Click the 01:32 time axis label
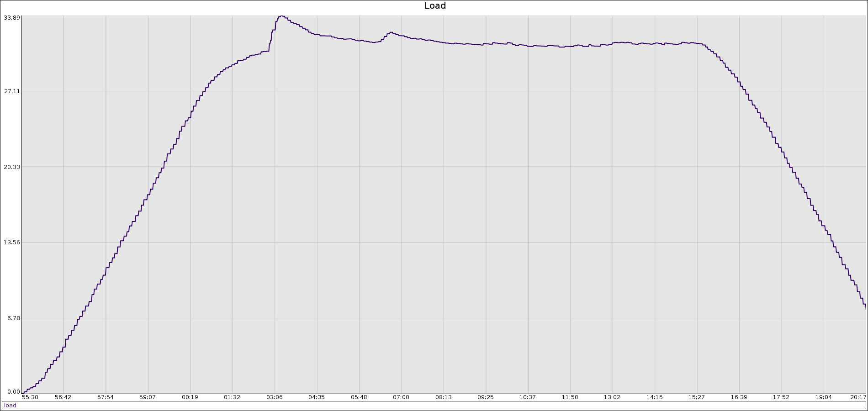This screenshot has width=868, height=411. pyautogui.click(x=232, y=397)
